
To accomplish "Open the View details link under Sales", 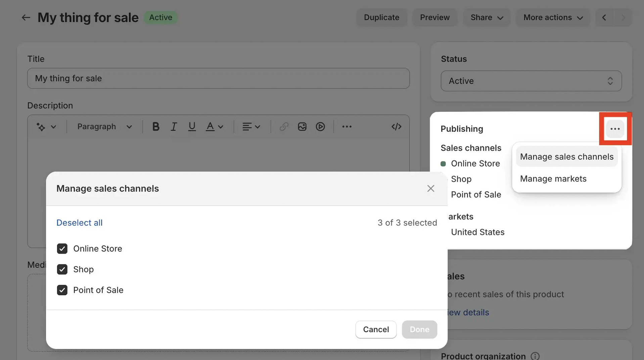I will (x=468, y=312).
